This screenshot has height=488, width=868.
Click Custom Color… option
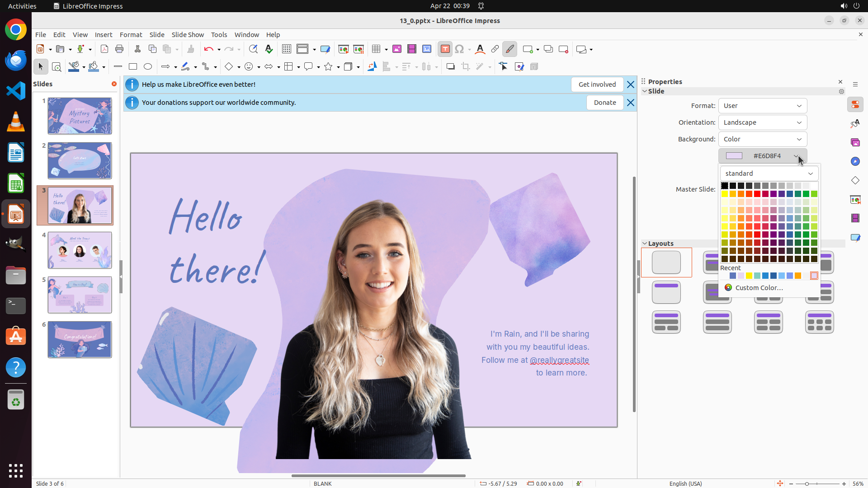pos(759,288)
